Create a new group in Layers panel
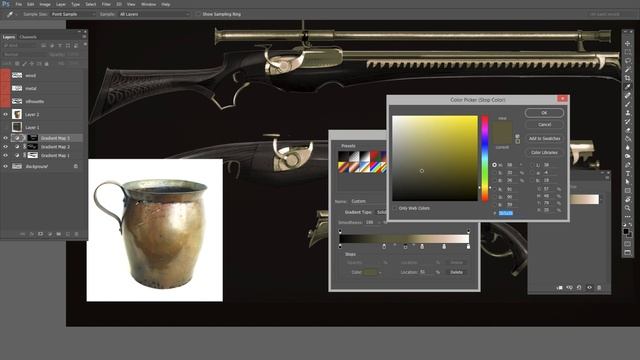Viewport: 640px width, 360px height. 59,234
